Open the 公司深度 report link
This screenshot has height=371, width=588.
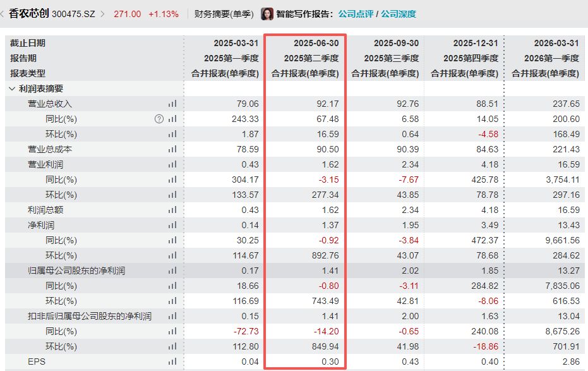pos(399,14)
